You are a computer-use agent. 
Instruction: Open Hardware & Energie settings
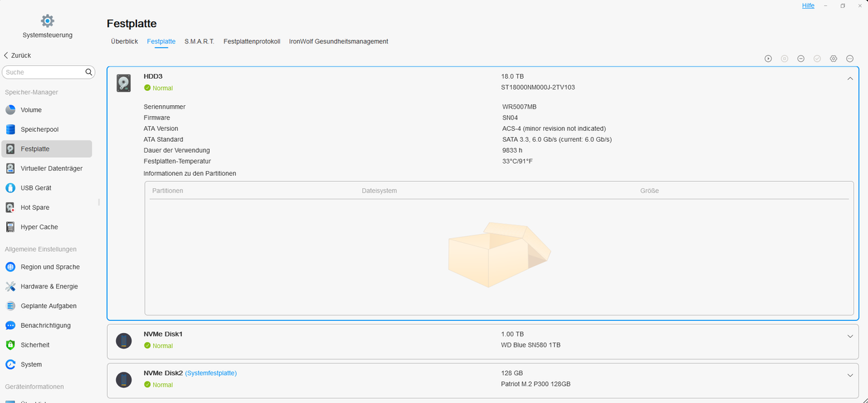47,286
